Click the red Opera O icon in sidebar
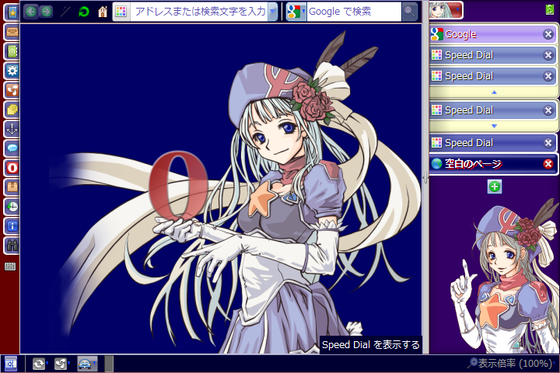 [12, 167]
